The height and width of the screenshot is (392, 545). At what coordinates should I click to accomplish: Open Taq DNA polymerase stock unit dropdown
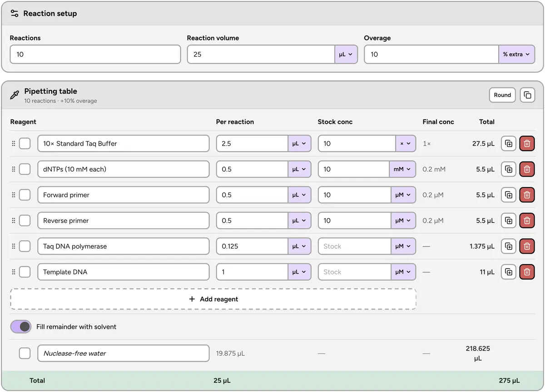coord(403,246)
